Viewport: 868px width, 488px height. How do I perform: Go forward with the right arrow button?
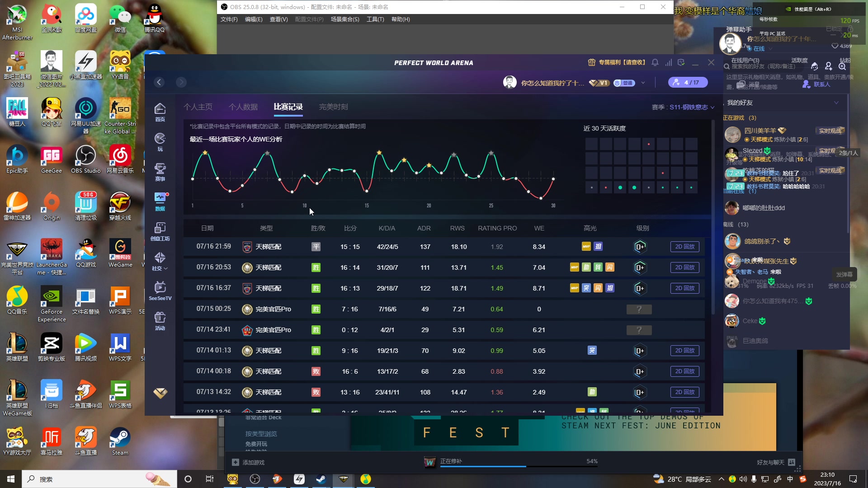click(x=181, y=82)
